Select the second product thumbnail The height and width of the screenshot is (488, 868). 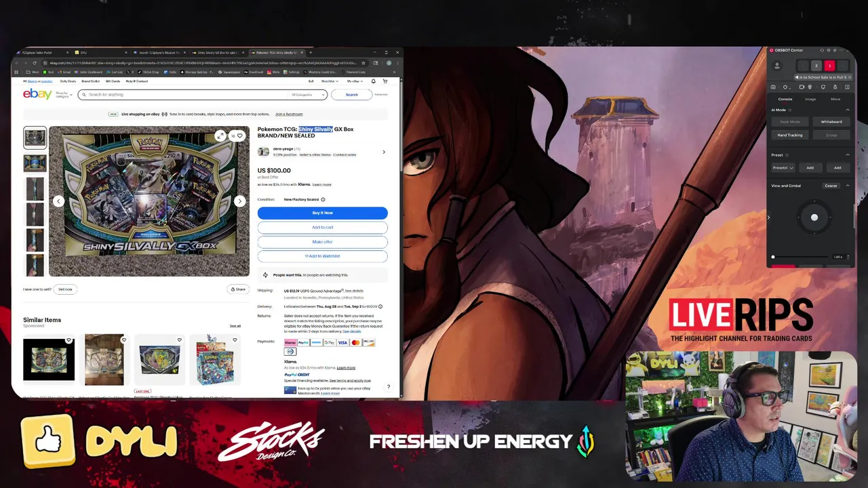(x=35, y=163)
